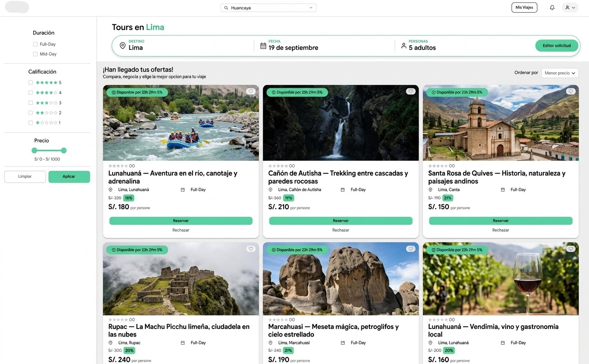Reserve the Santa Rosa de Quives tour
Image resolution: width=589 pixels, height=364 pixels.
501,221
